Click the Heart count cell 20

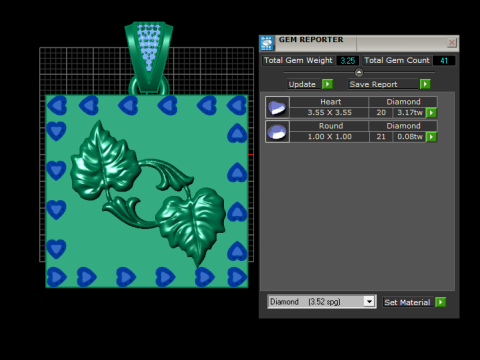pos(381,113)
